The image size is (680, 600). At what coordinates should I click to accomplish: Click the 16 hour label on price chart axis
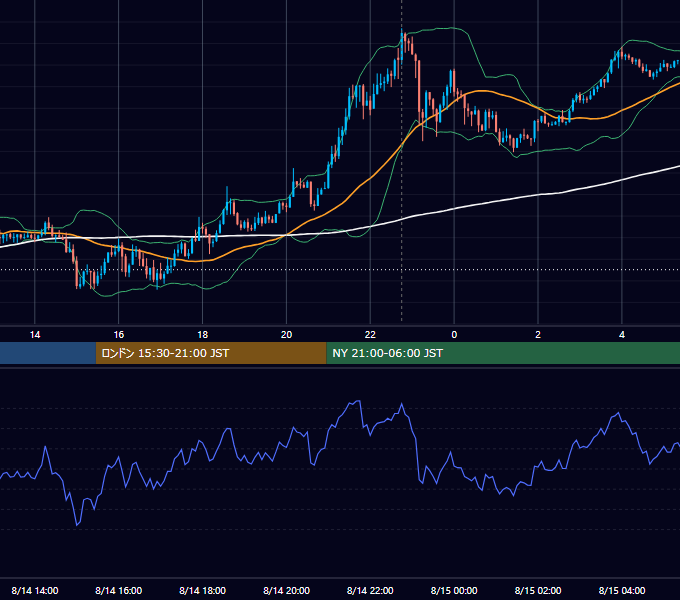[x=118, y=335]
